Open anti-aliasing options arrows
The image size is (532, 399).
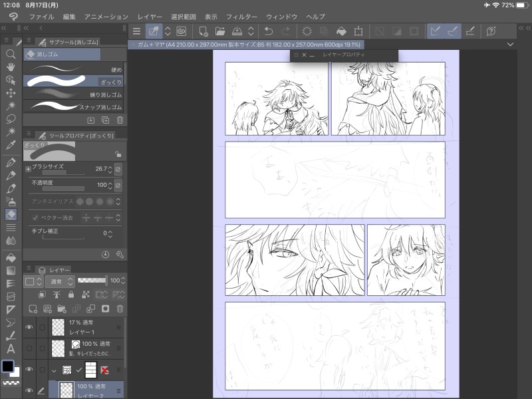(x=118, y=201)
